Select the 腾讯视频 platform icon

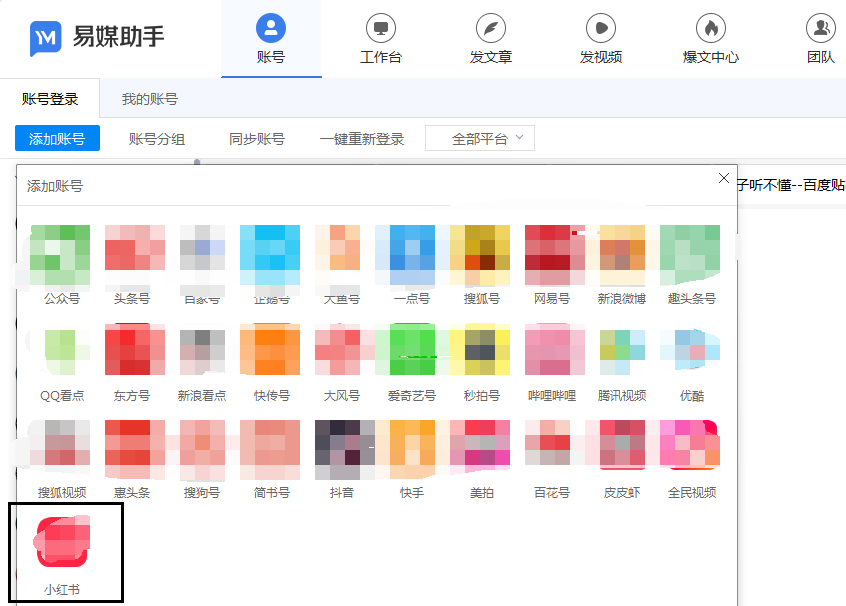pos(622,352)
